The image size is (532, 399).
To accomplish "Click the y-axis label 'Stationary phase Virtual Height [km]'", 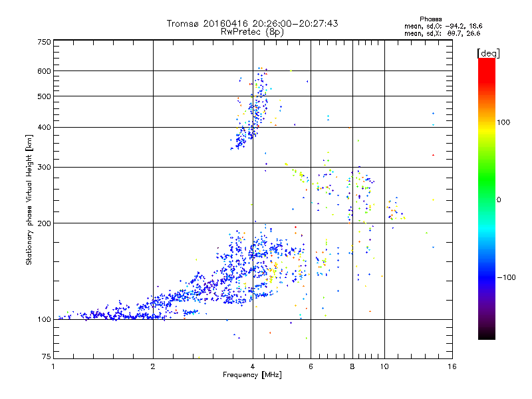I will coord(29,199).
